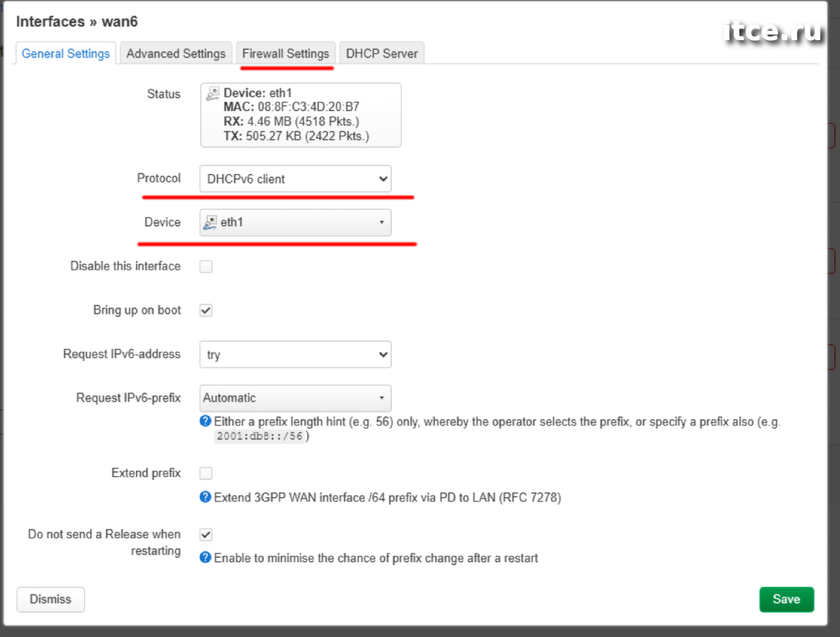The image size is (840, 637).
Task: Enable the Extend prefix checkbox
Action: pyautogui.click(x=206, y=473)
